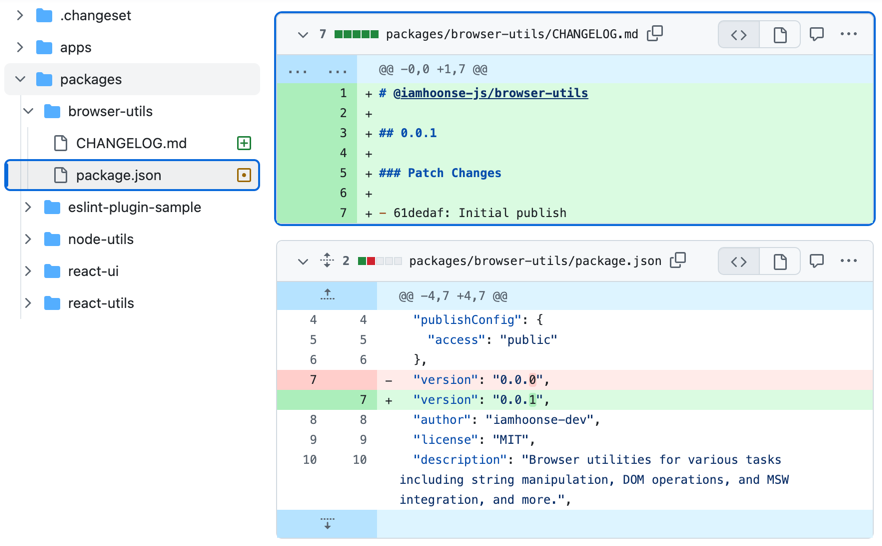
Task: Click the react-ui folder icon
Action: [x=52, y=272]
